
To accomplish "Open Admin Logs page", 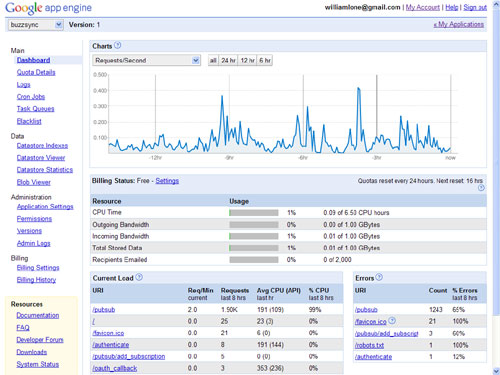I will (34, 243).
